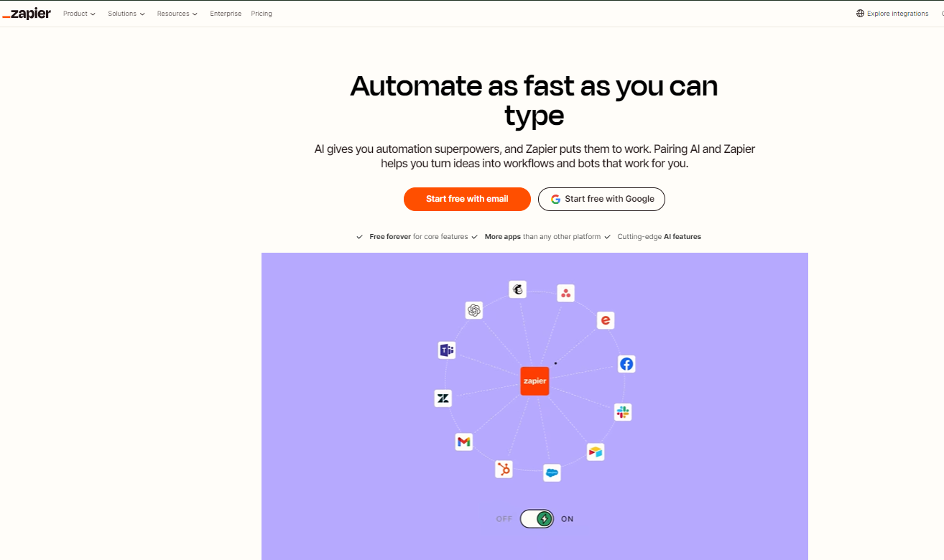Click Explore integrations link
Screen dimensions: 944x560
[897, 14]
